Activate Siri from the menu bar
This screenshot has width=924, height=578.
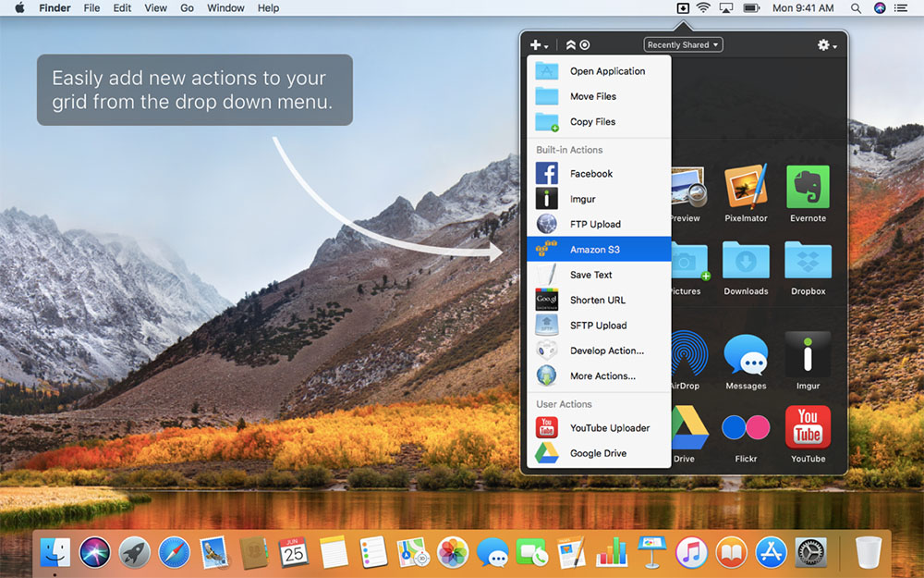[880, 8]
